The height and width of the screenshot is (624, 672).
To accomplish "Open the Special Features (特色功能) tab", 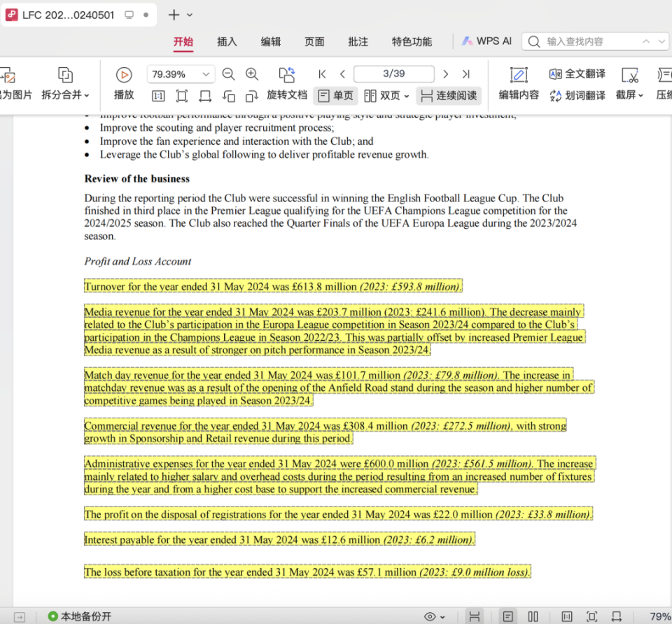I will click(412, 41).
